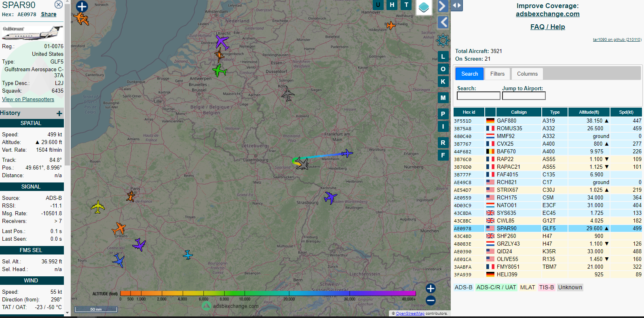
Task: Click the plus button at map top-left
Action: pyautogui.click(x=82, y=6)
